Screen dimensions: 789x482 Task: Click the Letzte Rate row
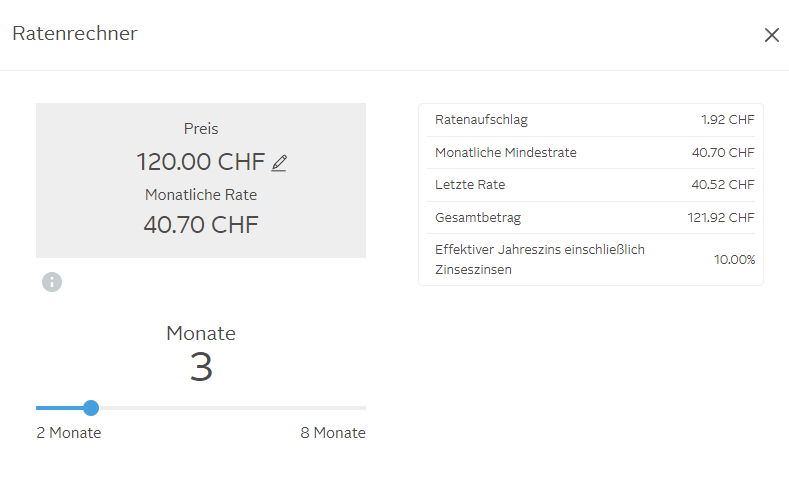[590, 185]
